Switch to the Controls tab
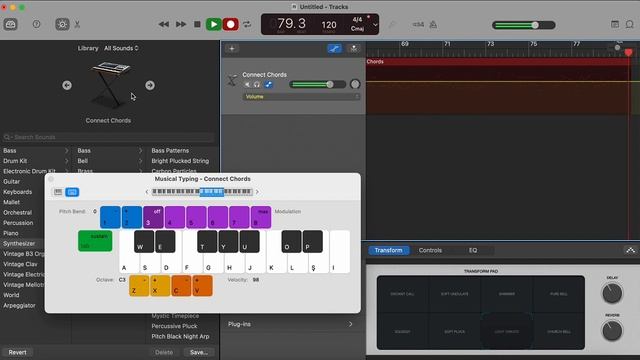 [430, 250]
